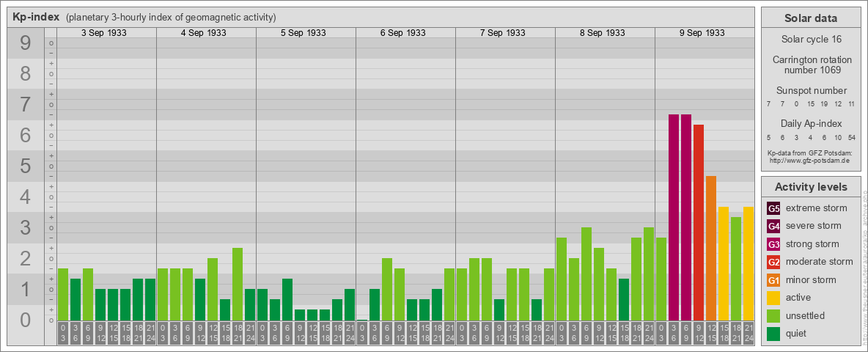Select the light green unsettled swatch

773,316
